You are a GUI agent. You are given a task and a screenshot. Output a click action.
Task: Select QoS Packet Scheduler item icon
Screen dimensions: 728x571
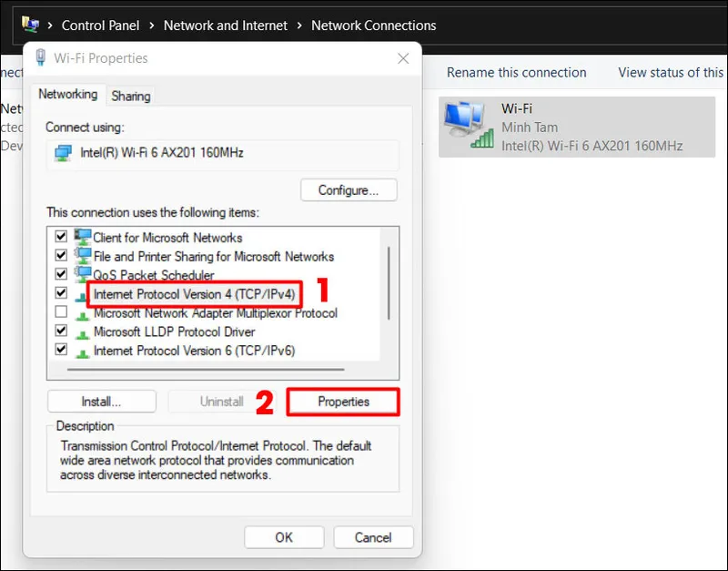[x=83, y=275]
